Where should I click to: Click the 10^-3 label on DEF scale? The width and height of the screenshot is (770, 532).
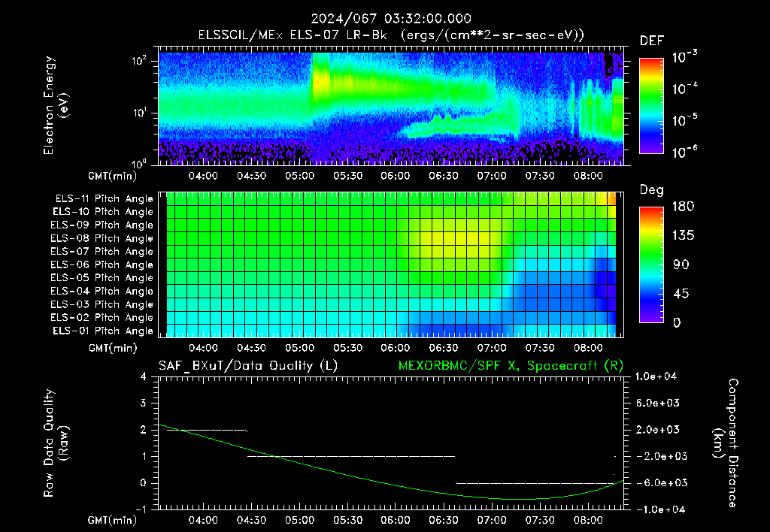pyautogui.click(x=684, y=57)
